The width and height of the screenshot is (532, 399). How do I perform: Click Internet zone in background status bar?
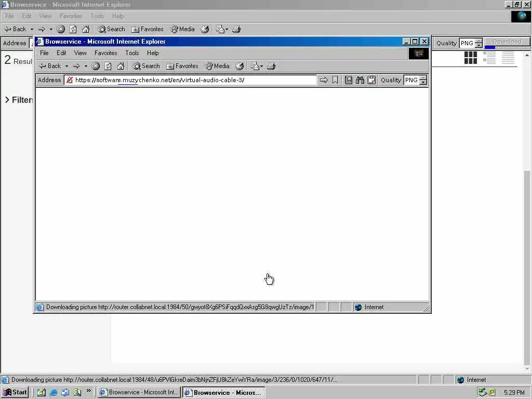[x=472, y=380]
